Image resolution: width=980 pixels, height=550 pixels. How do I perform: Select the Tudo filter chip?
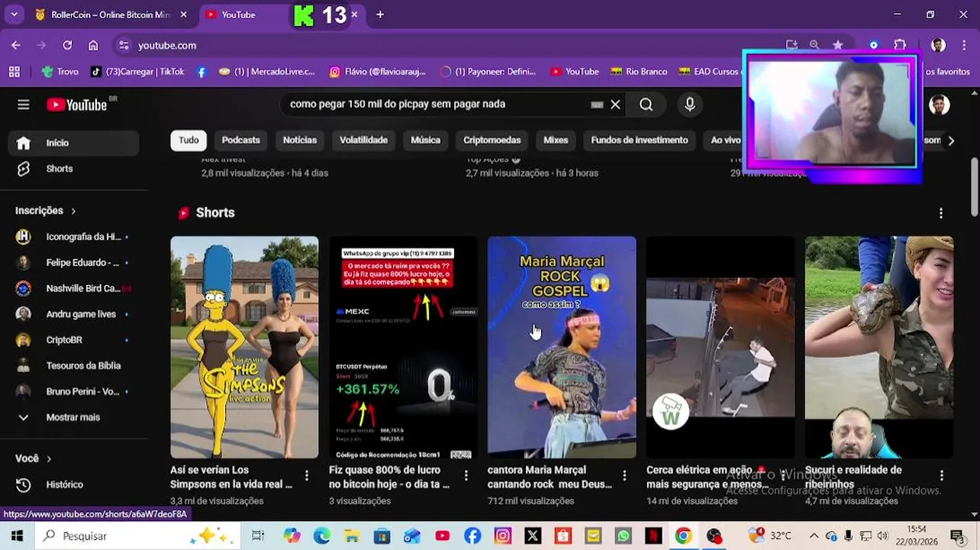click(x=189, y=141)
